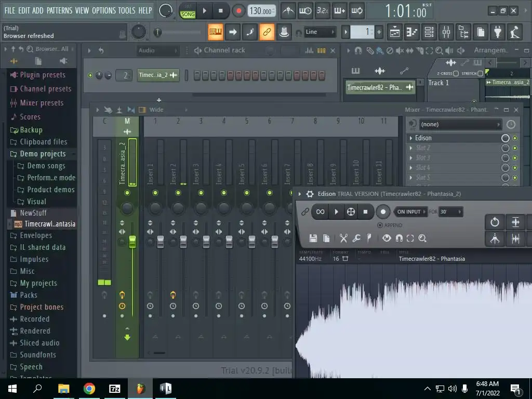
Task: Select Timecrawl..antasia mp3 file in browser
Action: click(45, 224)
